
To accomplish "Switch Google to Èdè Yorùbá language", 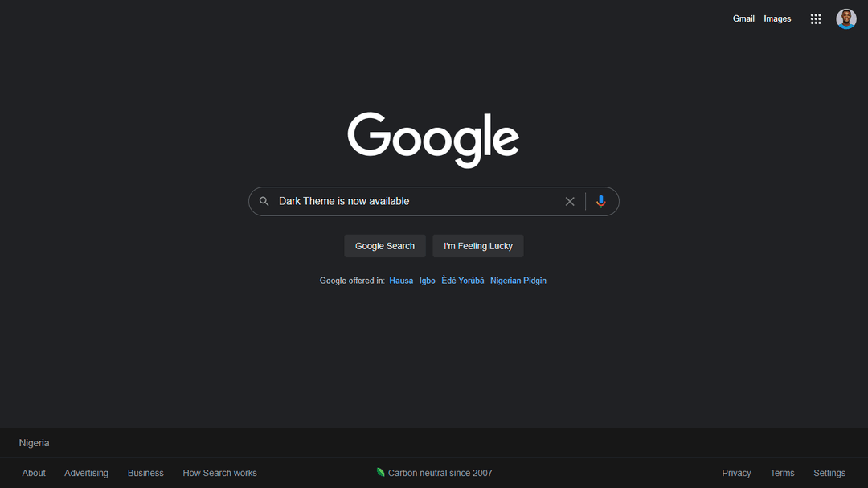I will (462, 281).
